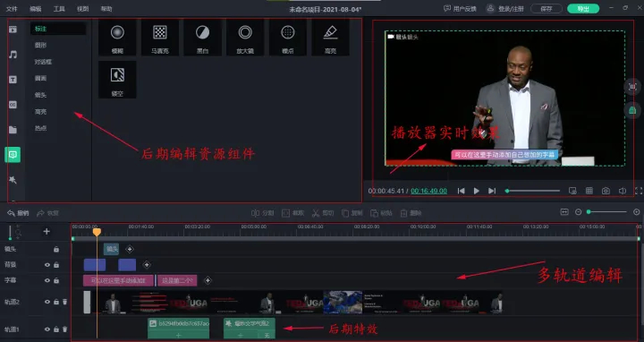The height and width of the screenshot is (342, 644).
Task: Click the green 导出 (Export) button
Action: point(583,8)
